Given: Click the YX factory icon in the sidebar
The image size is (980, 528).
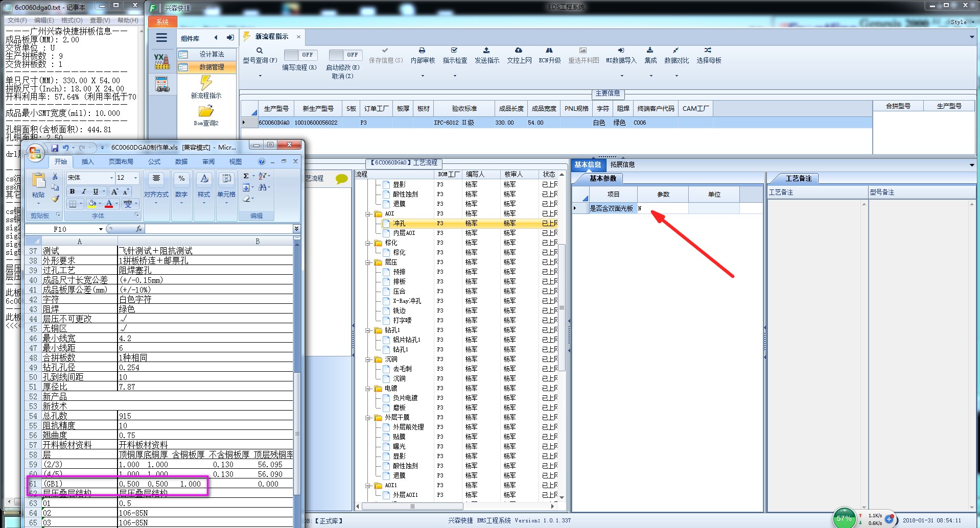Looking at the screenshot, I should point(162,61).
